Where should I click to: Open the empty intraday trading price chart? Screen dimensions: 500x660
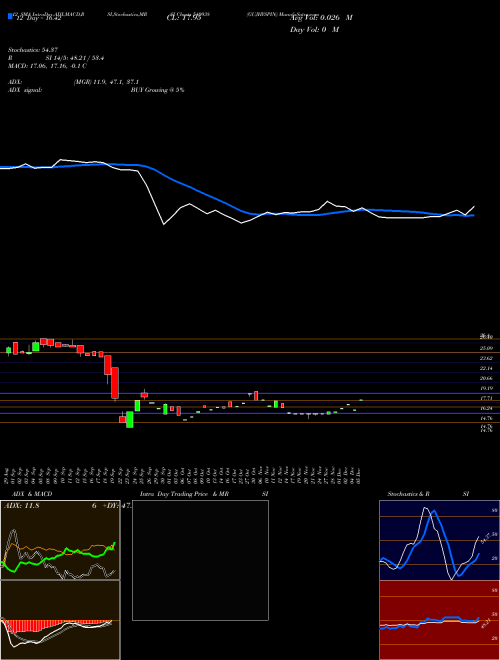click(200, 560)
